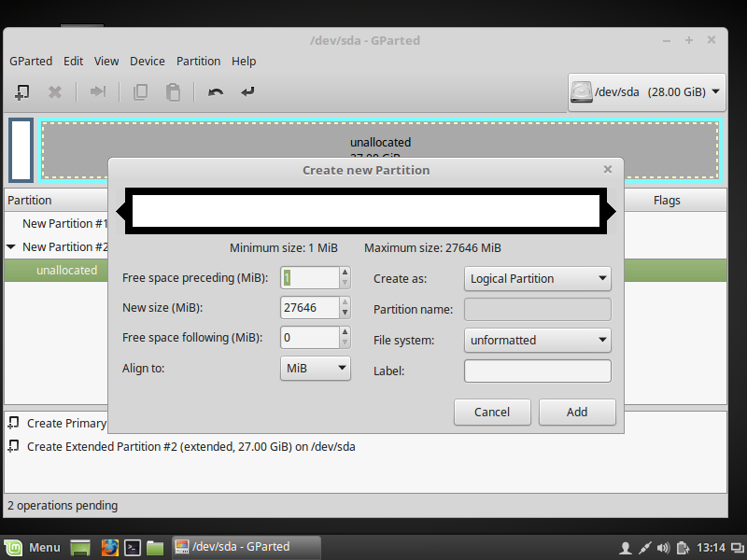Collapse the New Partition #2 tree row

(11, 246)
